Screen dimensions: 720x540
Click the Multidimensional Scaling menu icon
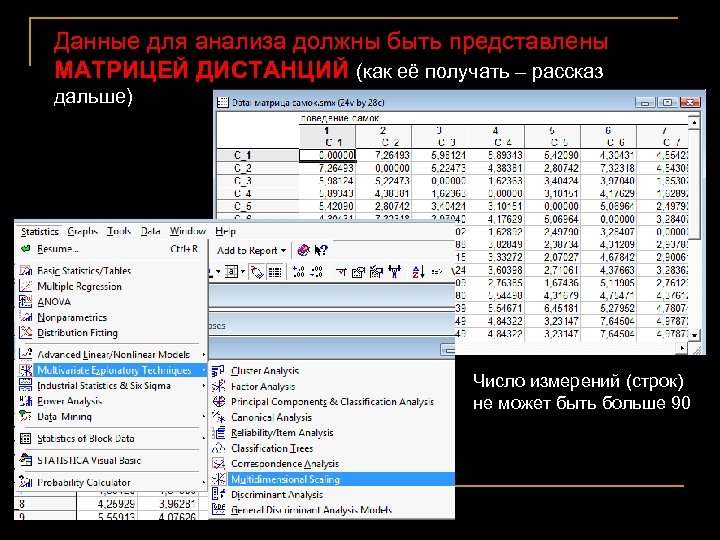click(219, 479)
